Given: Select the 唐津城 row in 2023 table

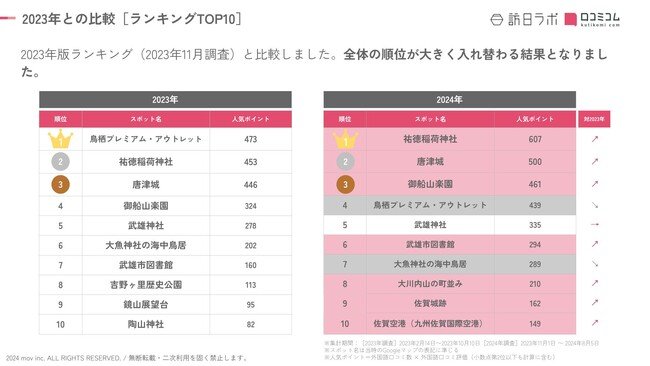Looking at the screenshot, I should click(x=165, y=184).
